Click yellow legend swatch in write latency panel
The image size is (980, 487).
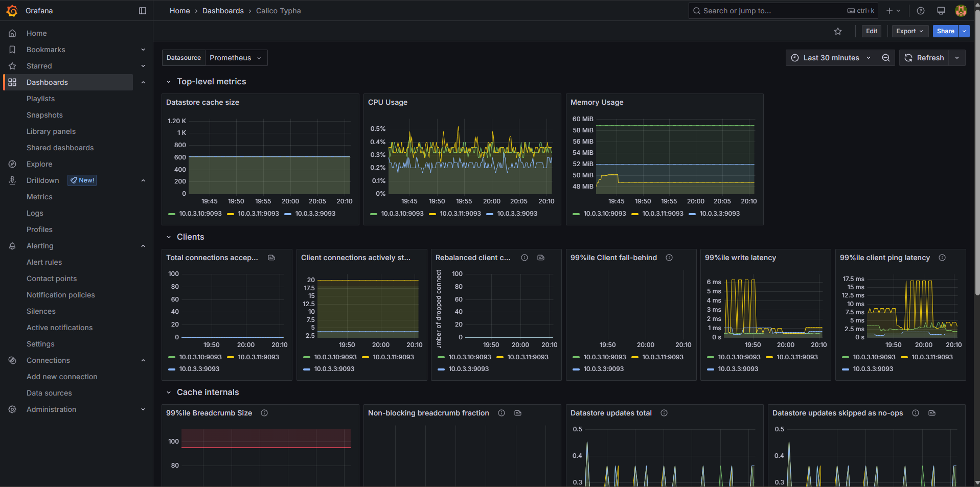pos(770,357)
